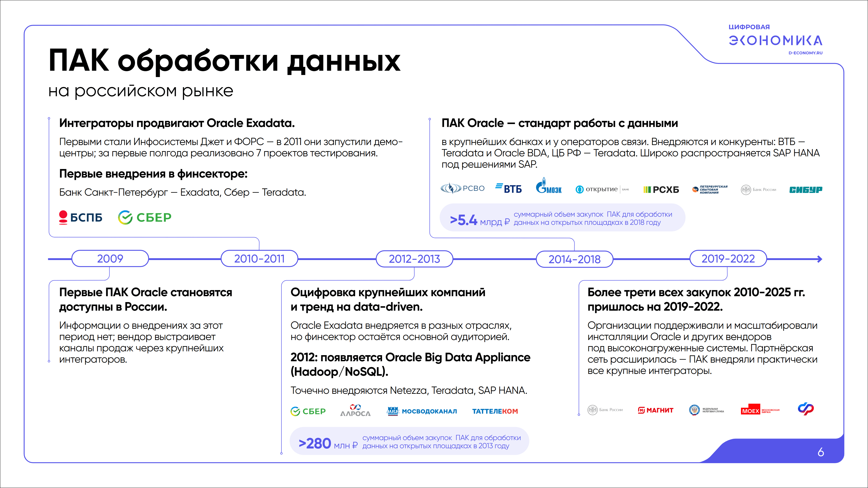The width and height of the screenshot is (868, 488).
Task: Select the 2014-2018 timeline marker
Action: coord(575,259)
